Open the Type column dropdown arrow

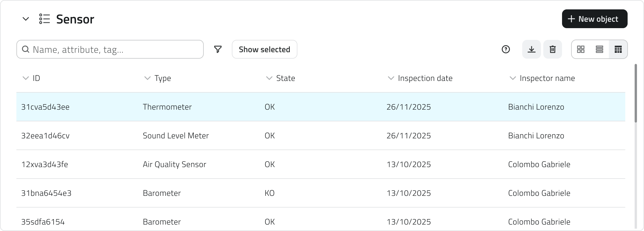click(147, 78)
